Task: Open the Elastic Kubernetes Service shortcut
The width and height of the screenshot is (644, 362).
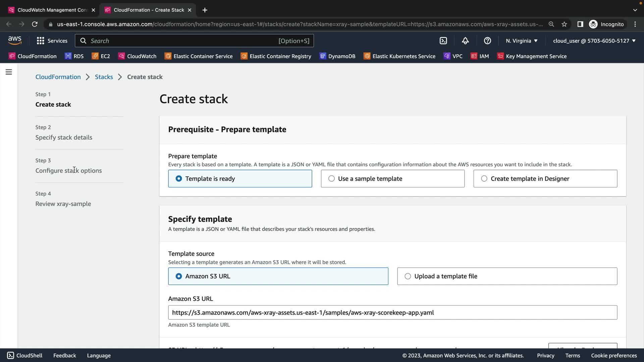Action: (399, 56)
